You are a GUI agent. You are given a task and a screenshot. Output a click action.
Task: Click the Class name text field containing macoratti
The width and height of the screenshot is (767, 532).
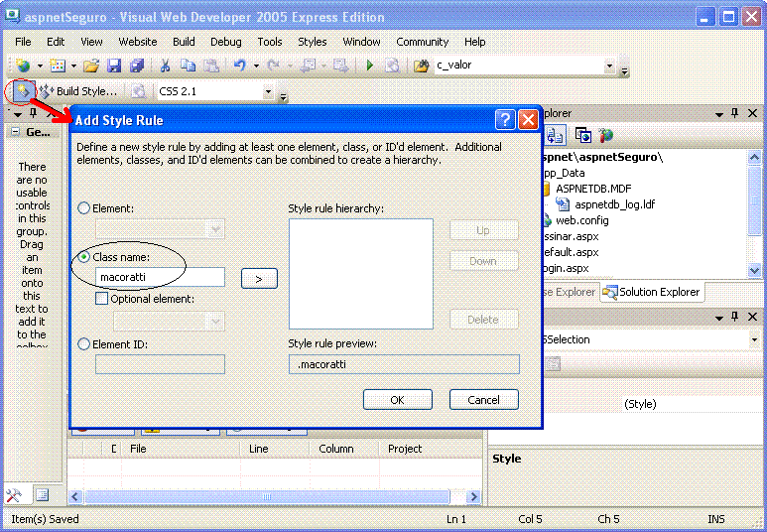click(160, 277)
